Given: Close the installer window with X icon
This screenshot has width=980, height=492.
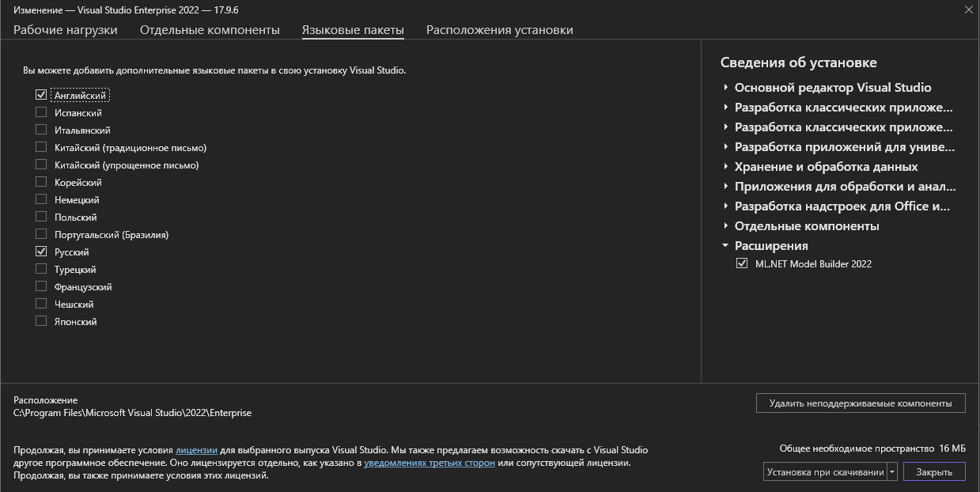Looking at the screenshot, I should [x=968, y=9].
